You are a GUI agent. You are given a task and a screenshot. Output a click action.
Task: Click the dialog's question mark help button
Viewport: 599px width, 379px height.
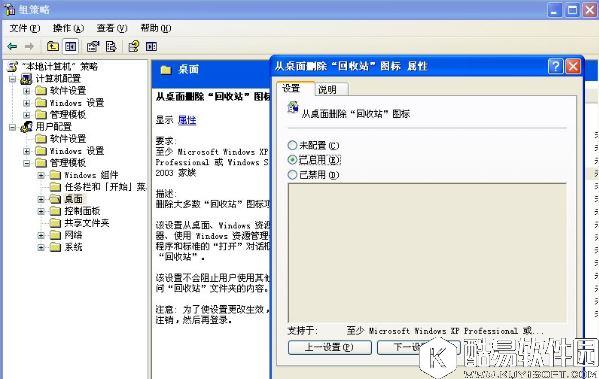[x=555, y=66]
